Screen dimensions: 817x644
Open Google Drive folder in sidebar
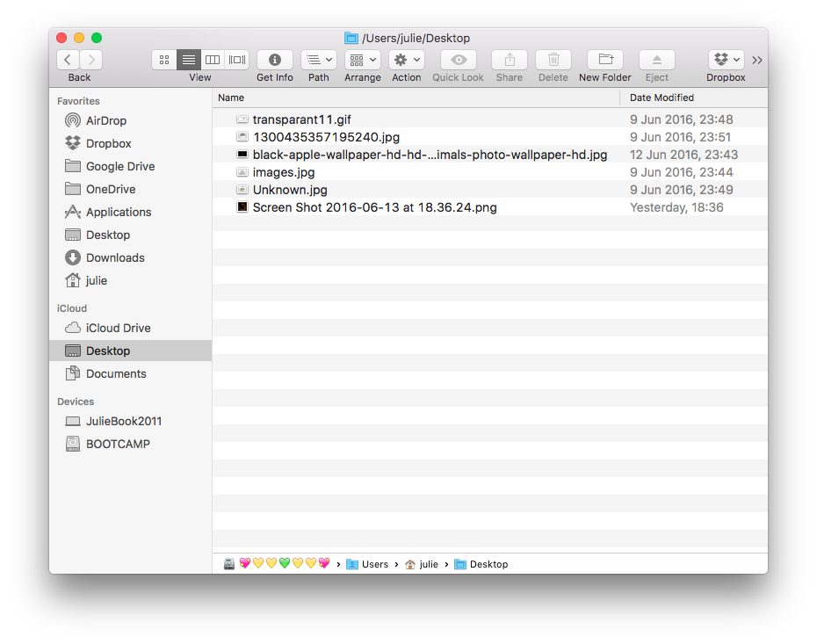pyautogui.click(x=130, y=166)
